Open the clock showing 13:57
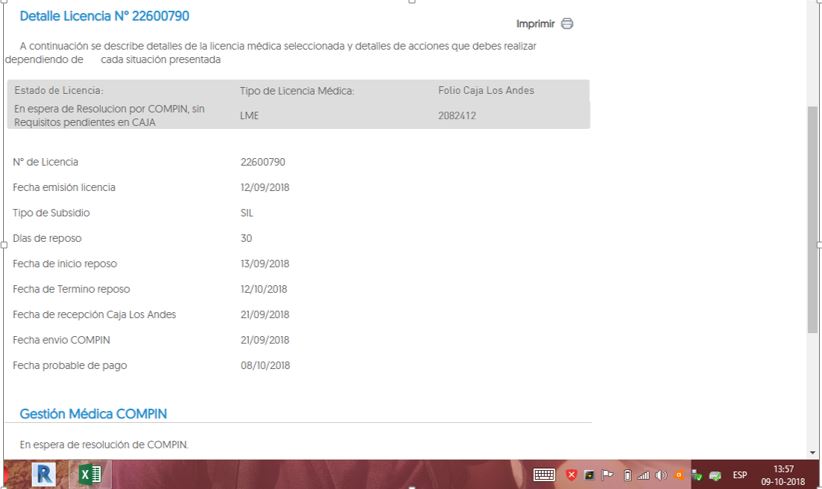 coord(783,475)
